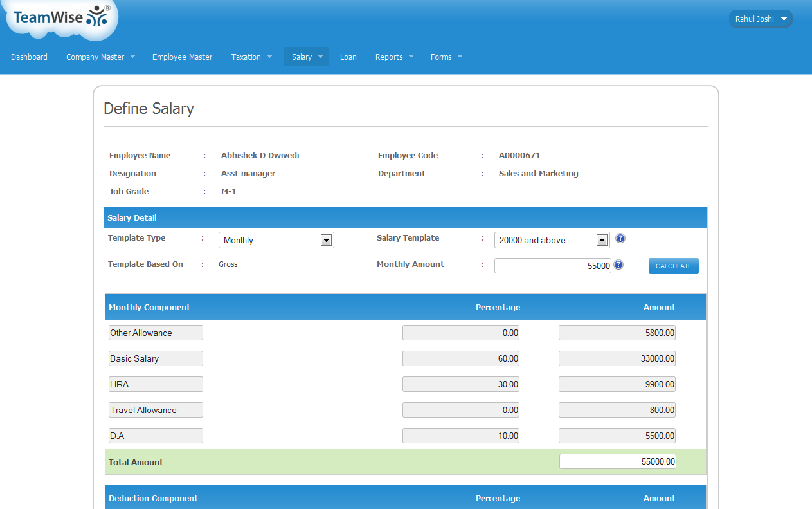Screen dimensions: 812x509
Task: Open the Forms menu
Action: tap(446, 57)
